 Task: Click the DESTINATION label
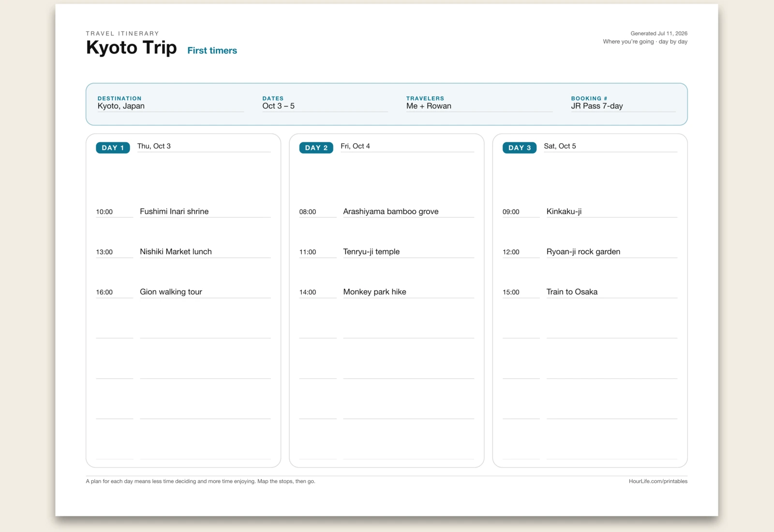(119, 98)
